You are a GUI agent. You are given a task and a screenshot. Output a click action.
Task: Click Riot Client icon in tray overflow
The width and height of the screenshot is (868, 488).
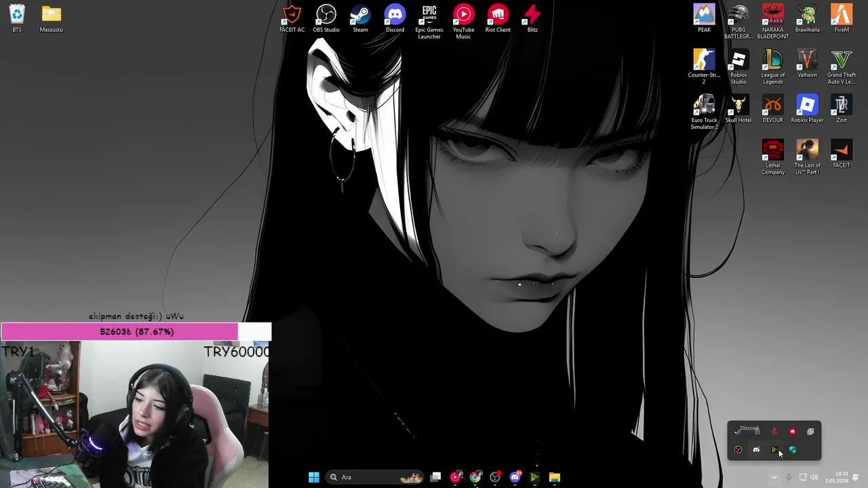pyautogui.click(x=793, y=431)
